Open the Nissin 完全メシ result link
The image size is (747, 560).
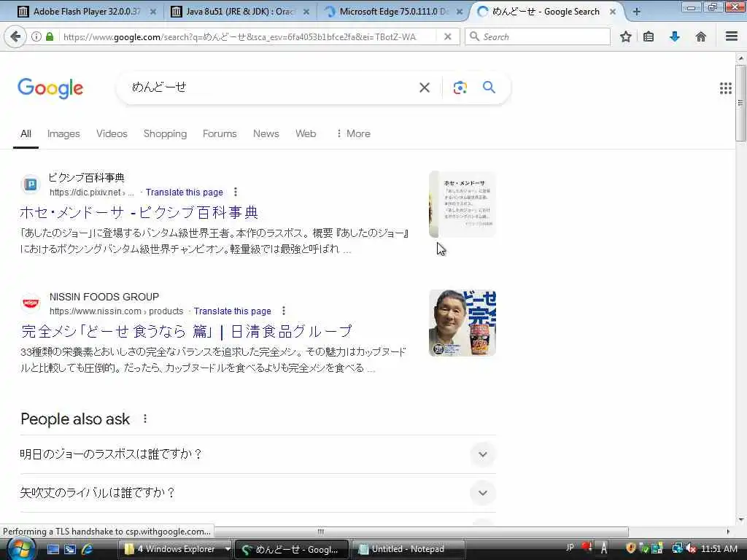coord(186,332)
